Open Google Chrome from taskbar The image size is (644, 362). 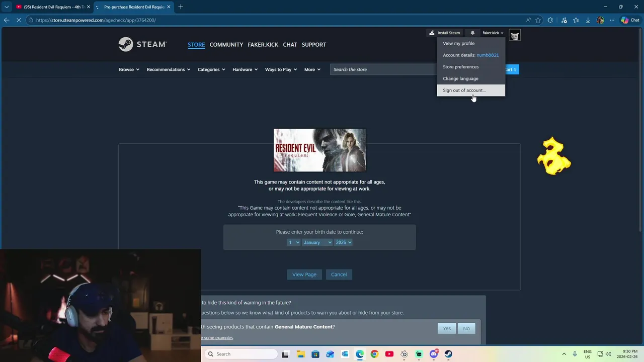[374, 354]
